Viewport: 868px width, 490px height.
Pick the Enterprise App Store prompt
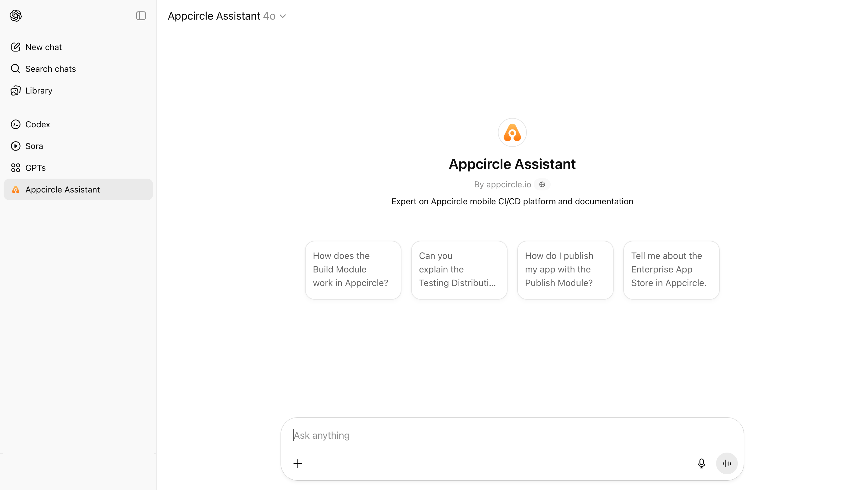point(671,269)
